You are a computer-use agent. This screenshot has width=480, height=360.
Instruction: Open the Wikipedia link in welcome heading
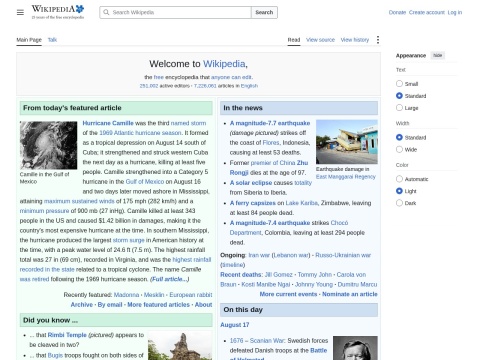tap(224, 64)
